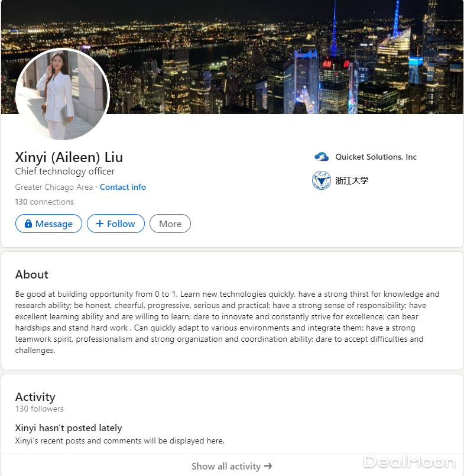The height and width of the screenshot is (476, 464).
Task: Click the arrow icon beside Show all activity
Action: point(268,466)
